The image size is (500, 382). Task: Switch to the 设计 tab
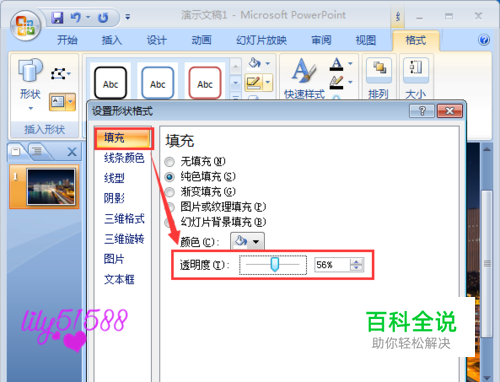156,40
